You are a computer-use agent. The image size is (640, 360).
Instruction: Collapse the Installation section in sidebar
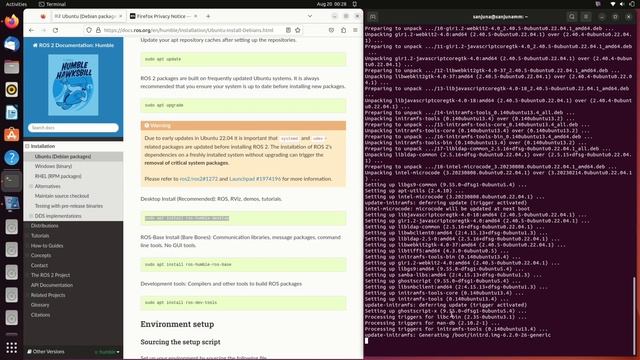click(x=27, y=146)
